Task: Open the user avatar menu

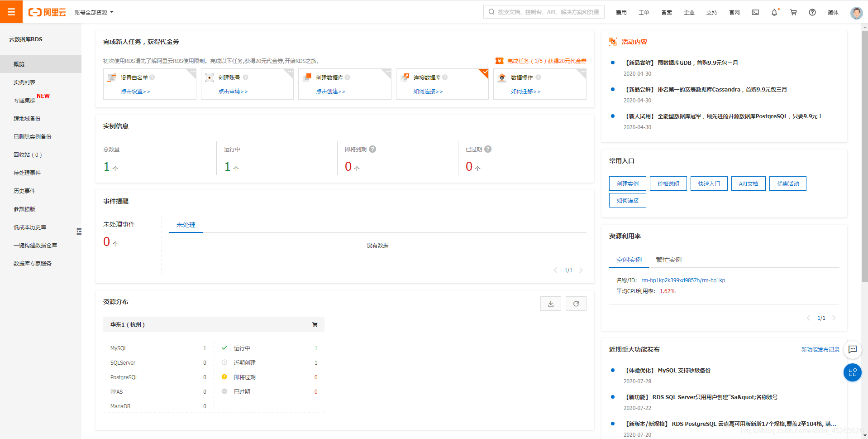Action: [x=856, y=13]
